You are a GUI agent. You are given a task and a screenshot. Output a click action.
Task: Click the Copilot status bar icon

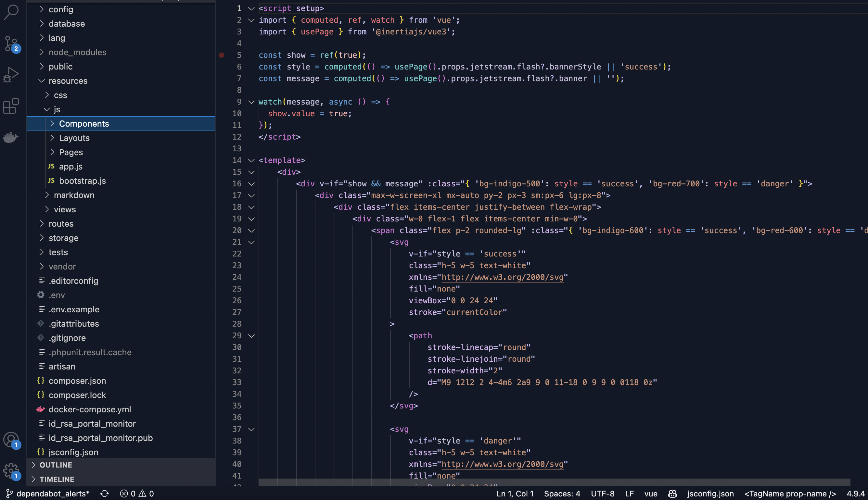(672, 494)
